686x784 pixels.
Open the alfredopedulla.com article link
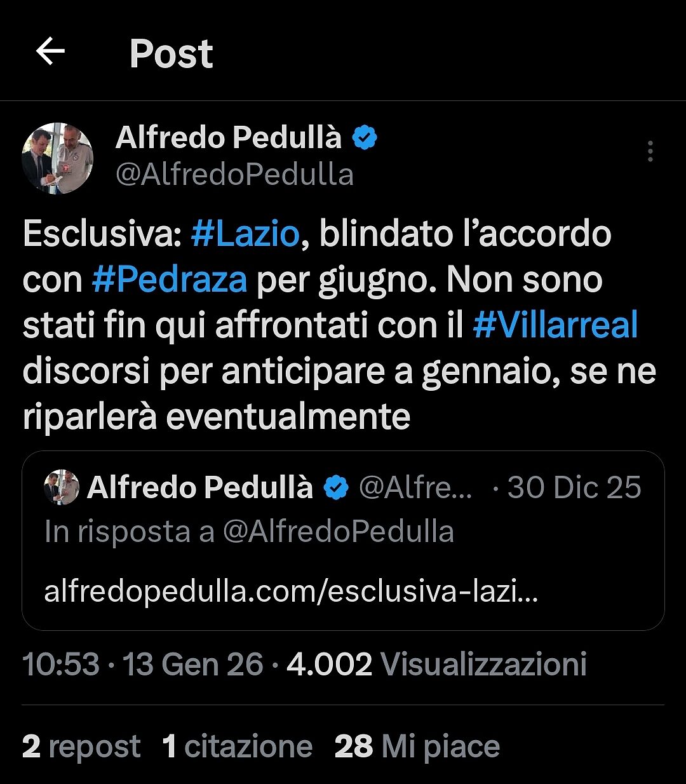[x=291, y=592]
